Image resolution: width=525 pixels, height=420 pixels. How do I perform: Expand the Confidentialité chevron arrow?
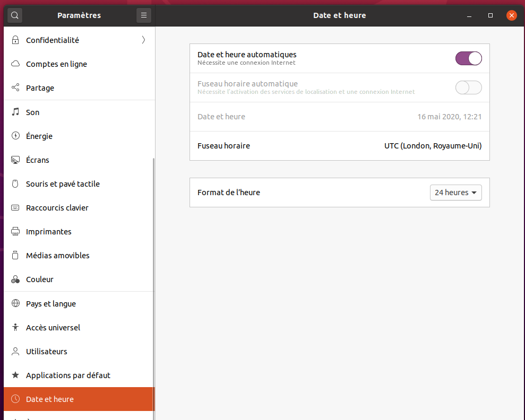[x=143, y=40]
